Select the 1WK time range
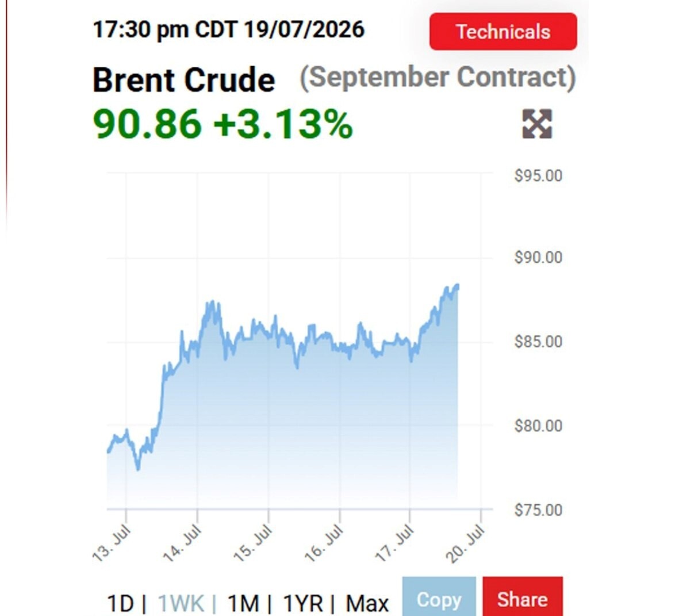This screenshot has width=679, height=616. (181, 603)
